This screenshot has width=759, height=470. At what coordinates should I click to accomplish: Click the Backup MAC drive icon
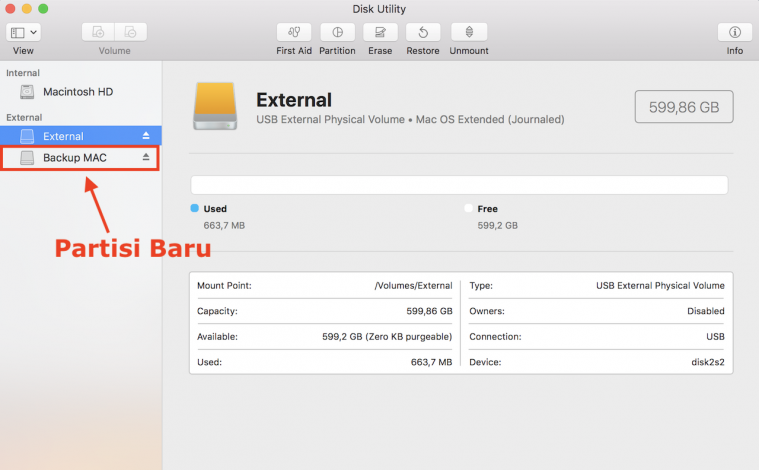(27, 158)
